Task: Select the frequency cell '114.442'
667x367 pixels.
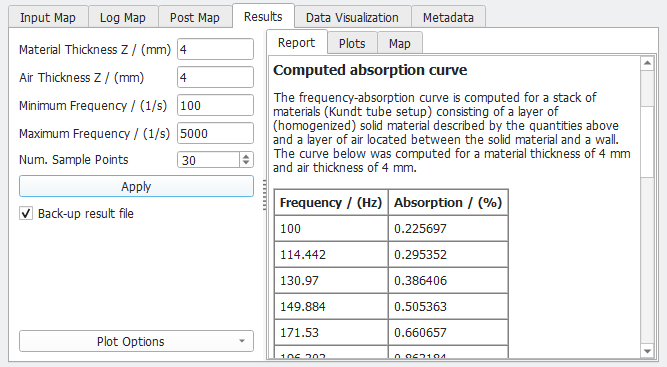Action: (331, 254)
